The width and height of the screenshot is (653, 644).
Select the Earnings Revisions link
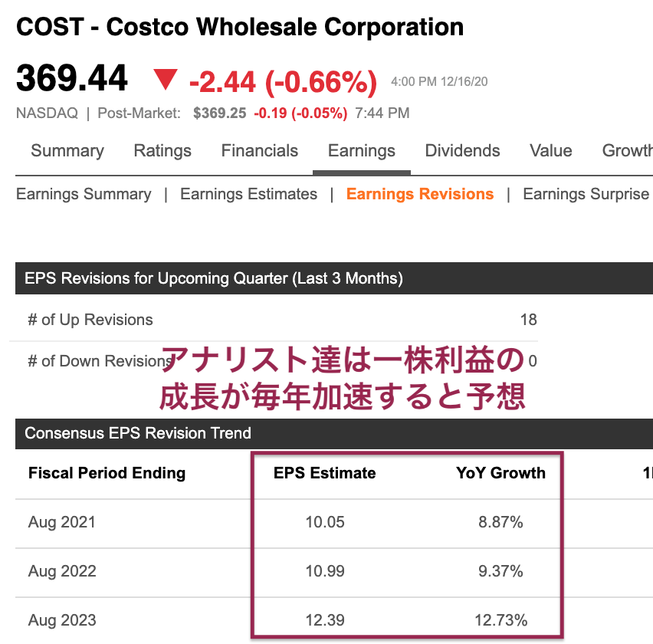coord(420,194)
